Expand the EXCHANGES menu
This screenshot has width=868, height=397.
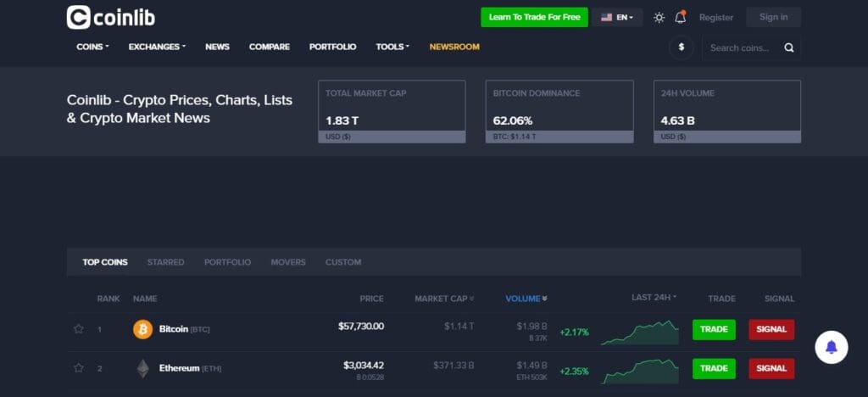157,47
